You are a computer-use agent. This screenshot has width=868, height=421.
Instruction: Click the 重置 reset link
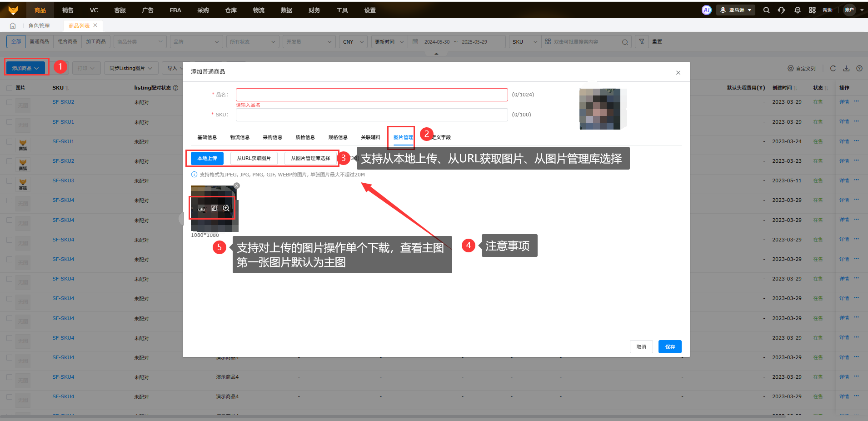[657, 41]
